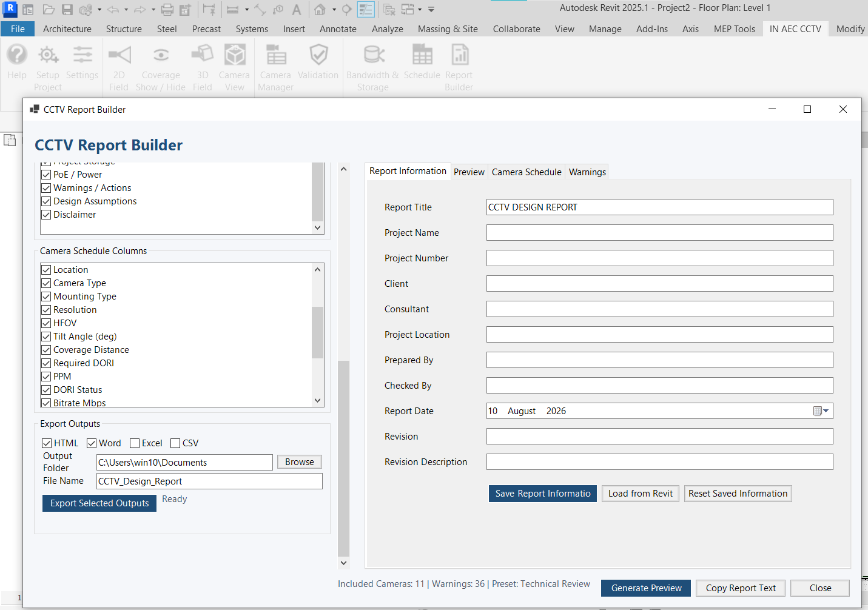Select the Text tool letter A icon
Image resolution: width=868 pixels, height=610 pixels.
click(297, 10)
